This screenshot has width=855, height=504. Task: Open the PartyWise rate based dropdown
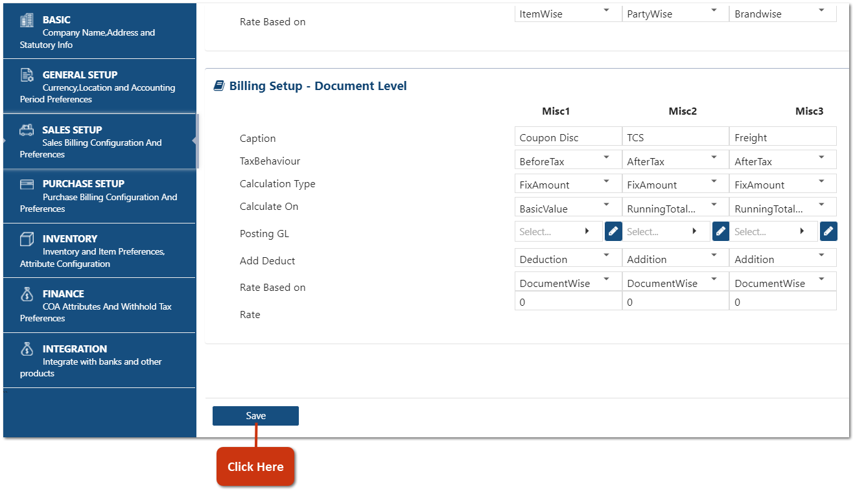tap(675, 13)
